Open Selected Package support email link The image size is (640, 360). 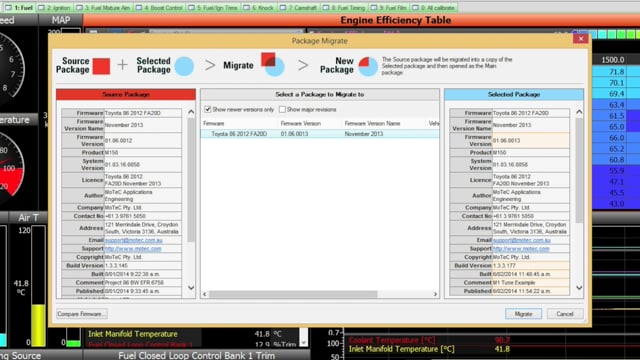(522, 240)
